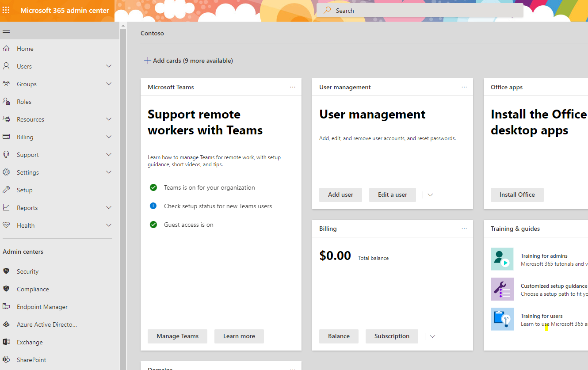This screenshot has width=588, height=370.
Task: Click the Manage Teams button
Action: pos(178,336)
